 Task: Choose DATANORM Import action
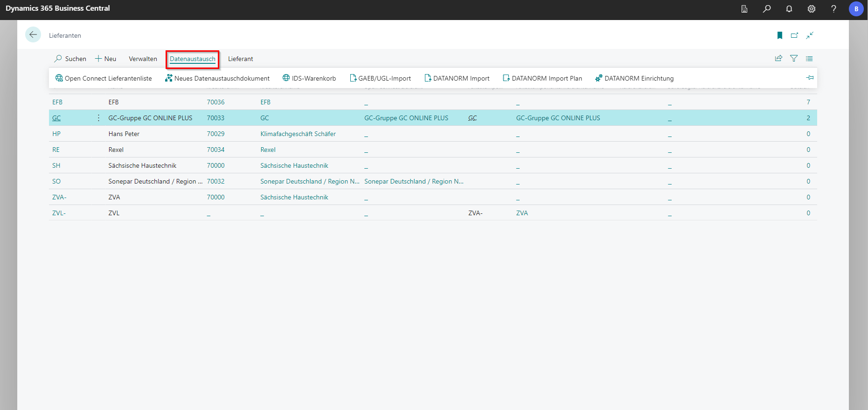pos(457,78)
